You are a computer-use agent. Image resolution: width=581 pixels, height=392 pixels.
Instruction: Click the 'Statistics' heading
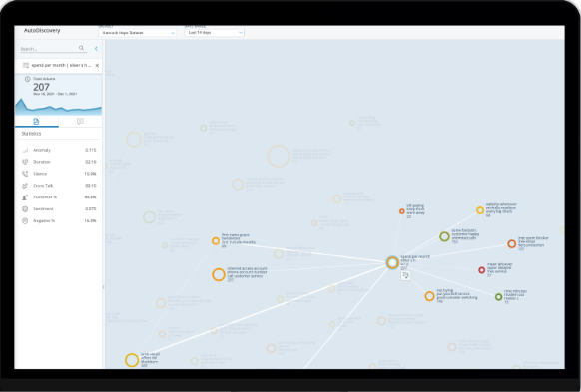[31, 134]
